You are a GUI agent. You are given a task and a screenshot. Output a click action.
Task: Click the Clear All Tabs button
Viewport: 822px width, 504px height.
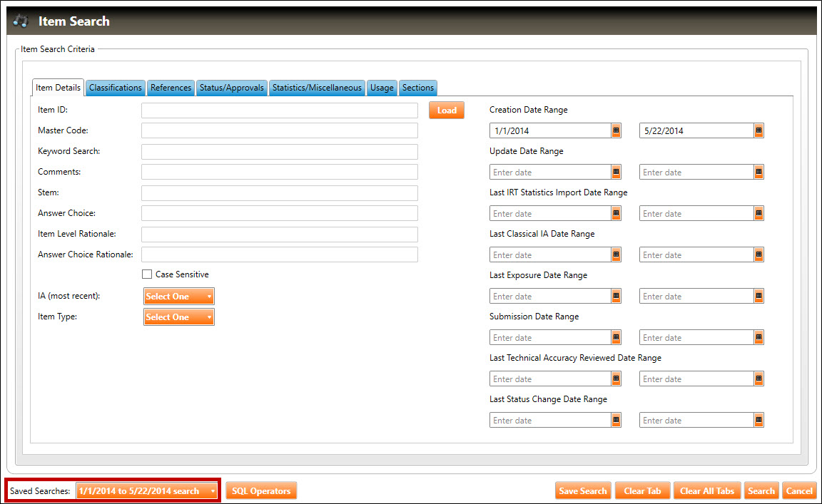706,490
